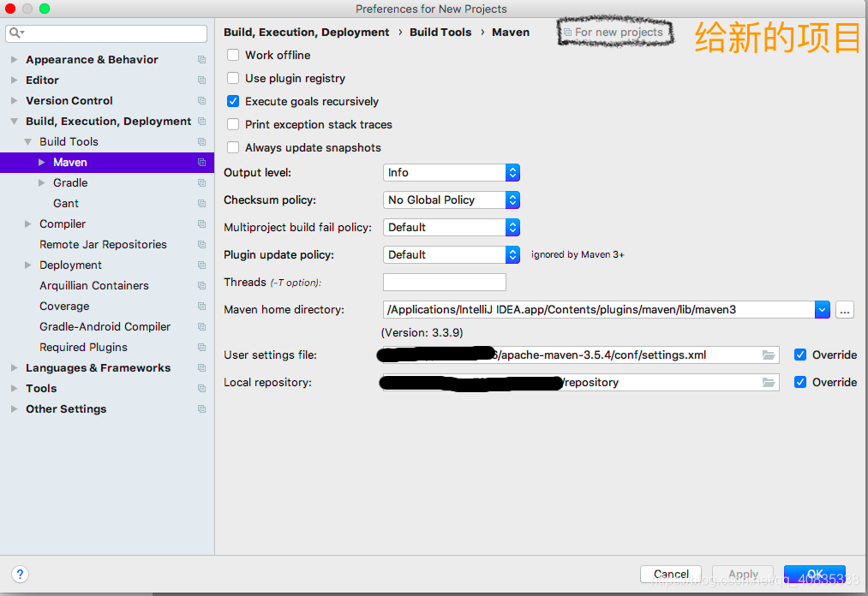Click the project-level icon beside Version Control
Screen dimensions: 868x596
201,101
